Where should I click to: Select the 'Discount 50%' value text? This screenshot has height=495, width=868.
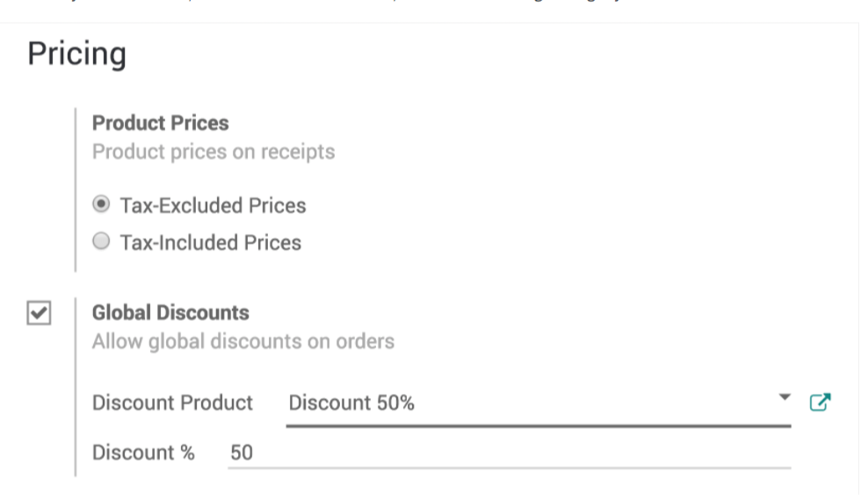click(x=351, y=404)
